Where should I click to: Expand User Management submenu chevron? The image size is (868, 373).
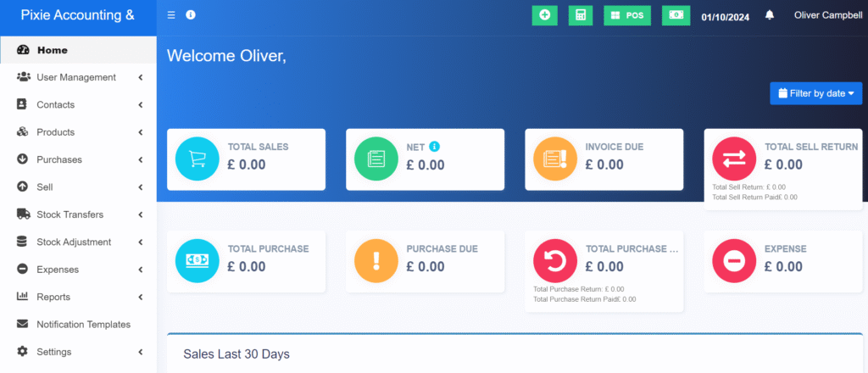[x=141, y=77]
